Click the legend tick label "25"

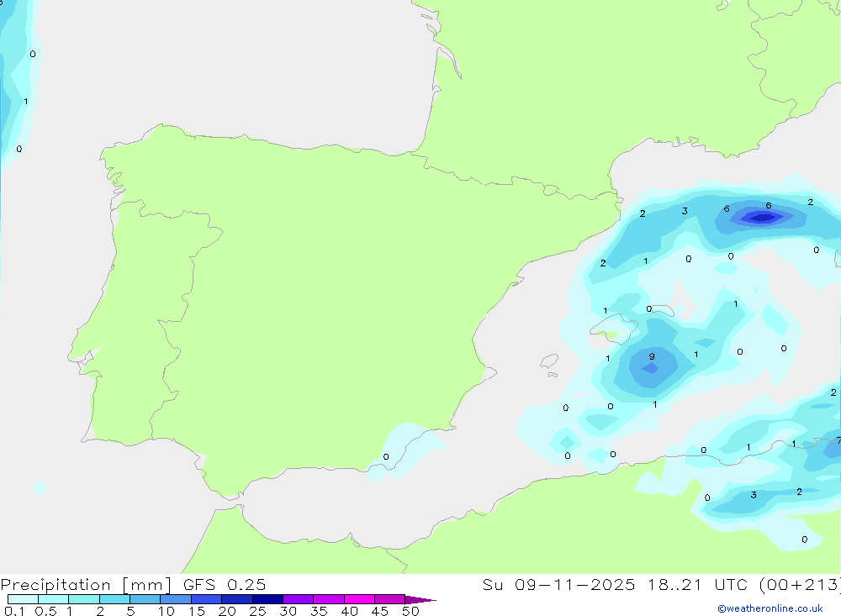(257, 611)
